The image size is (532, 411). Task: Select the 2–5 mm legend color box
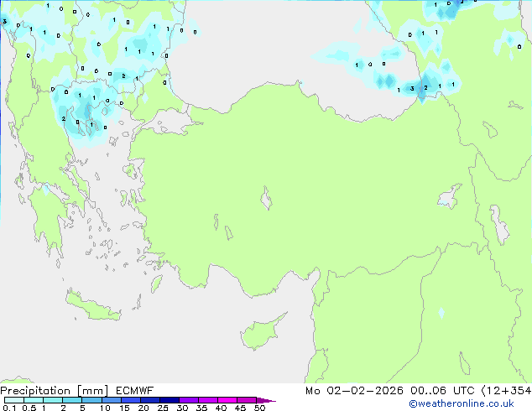[x=72, y=400]
